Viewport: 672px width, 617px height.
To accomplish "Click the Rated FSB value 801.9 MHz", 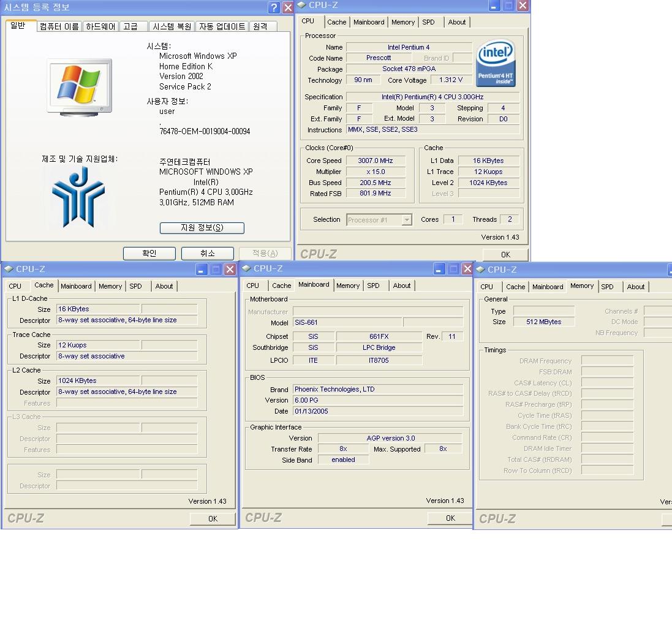I will [376, 194].
